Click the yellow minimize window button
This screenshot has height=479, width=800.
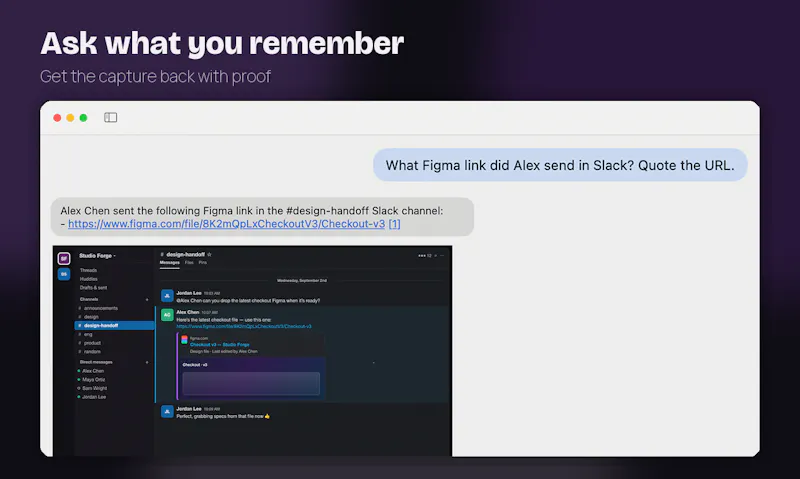coord(70,118)
